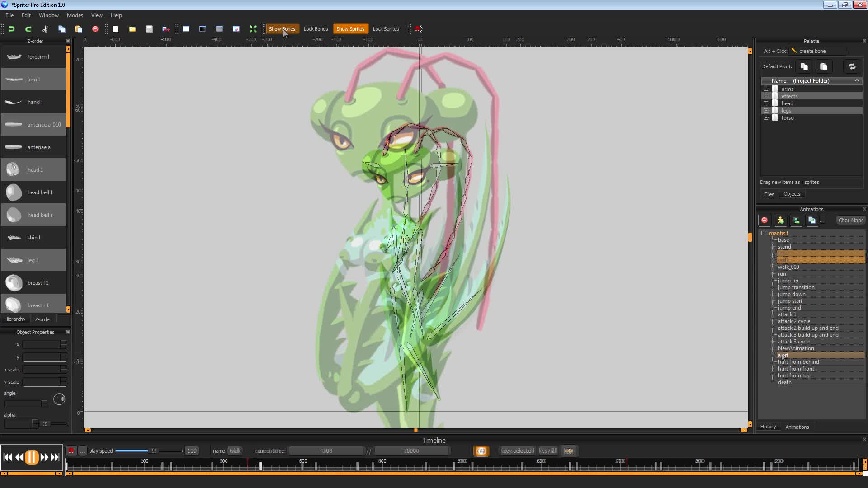Open the Modes menu
The height and width of the screenshot is (488, 868).
point(75,15)
